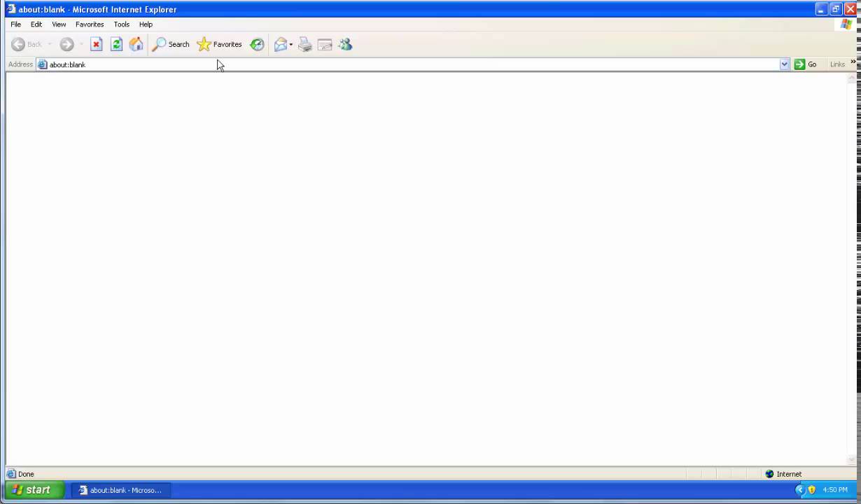Restore down the Internet Explorer window
Image resolution: width=861 pixels, height=504 pixels.
click(x=836, y=9)
